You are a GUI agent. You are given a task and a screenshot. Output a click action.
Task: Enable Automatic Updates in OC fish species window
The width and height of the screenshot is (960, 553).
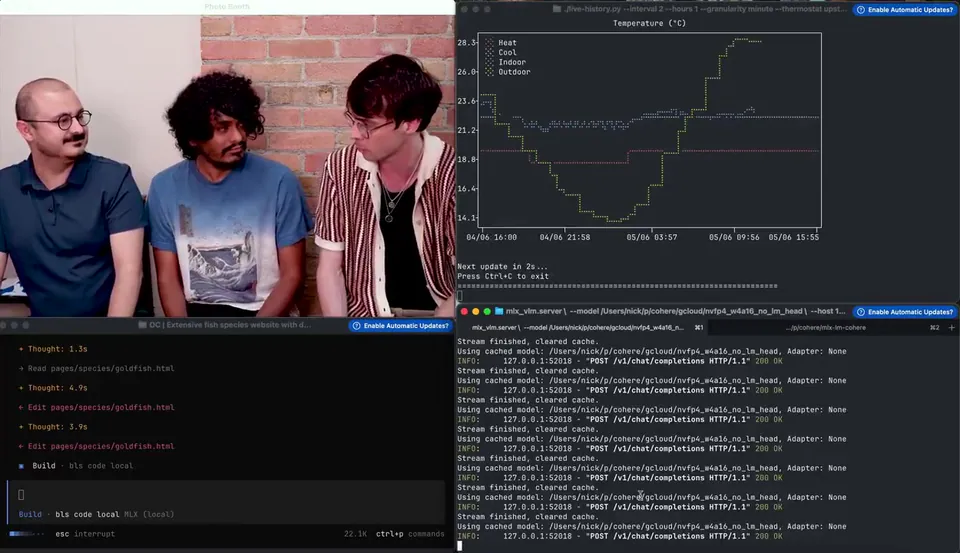pyautogui.click(x=400, y=326)
